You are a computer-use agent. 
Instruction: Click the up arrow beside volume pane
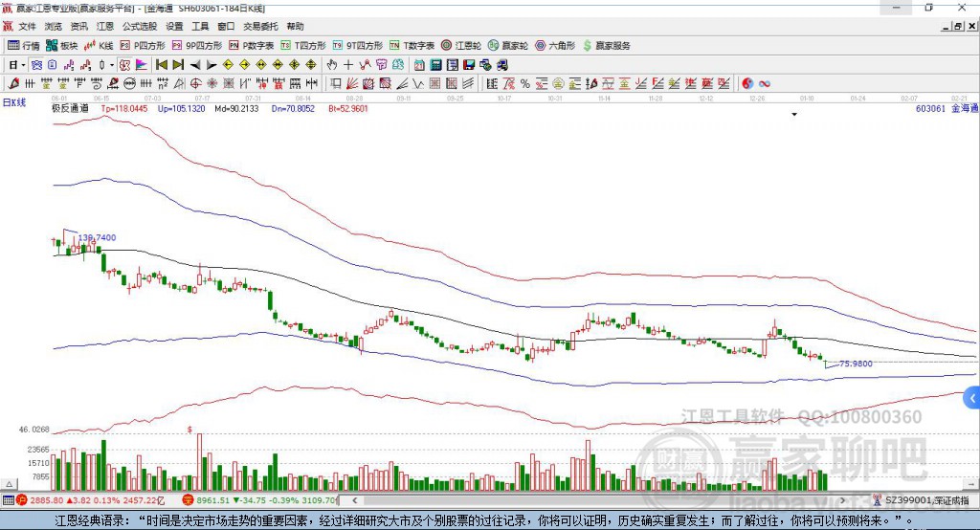[x=9, y=484]
